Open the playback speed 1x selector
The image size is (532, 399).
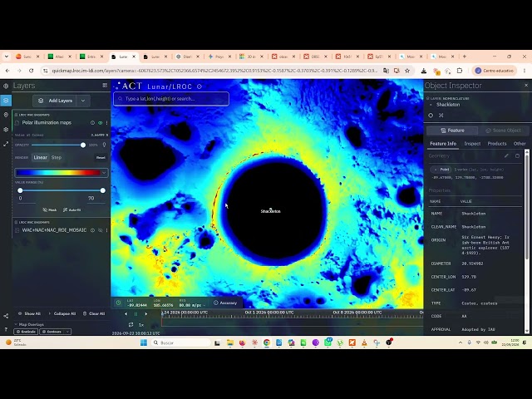coord(141,325)
